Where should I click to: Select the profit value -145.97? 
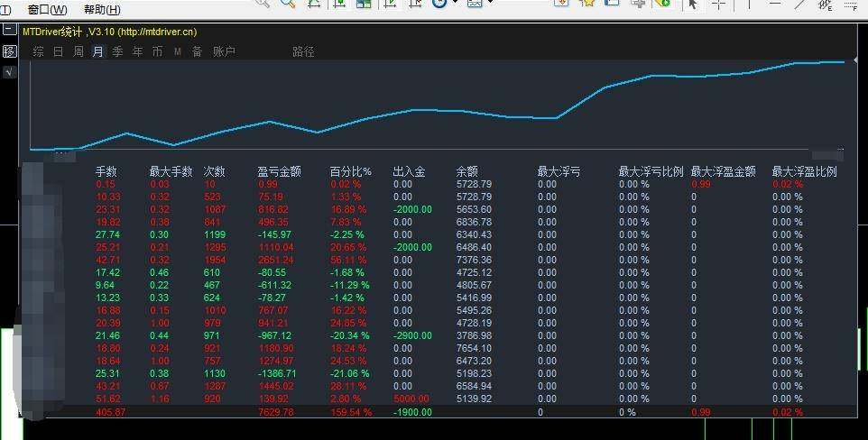coord(274,234)
